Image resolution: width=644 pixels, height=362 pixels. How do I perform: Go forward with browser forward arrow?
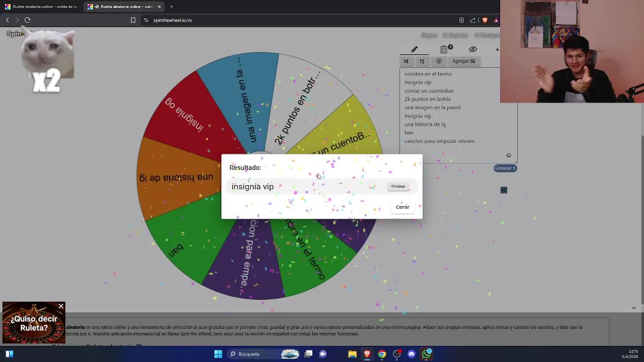tap(17, 20)
